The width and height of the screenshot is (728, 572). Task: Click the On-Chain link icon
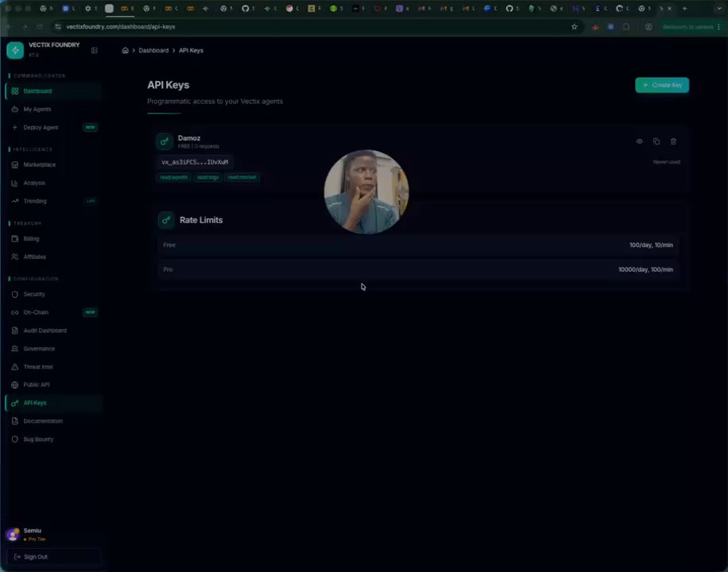click(15, 312)
